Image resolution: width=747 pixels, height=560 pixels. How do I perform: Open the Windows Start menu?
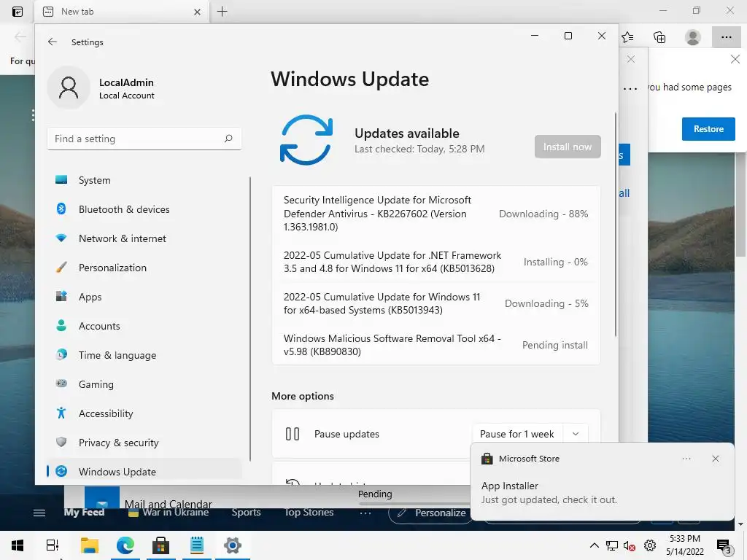pyautogui.click(x=18, y=545)
